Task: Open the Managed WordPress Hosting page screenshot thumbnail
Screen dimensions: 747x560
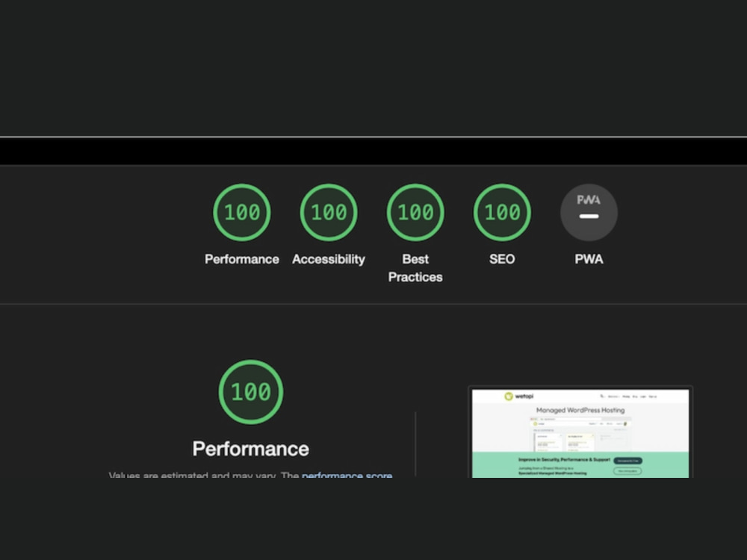Action: [x=580, y=432]
